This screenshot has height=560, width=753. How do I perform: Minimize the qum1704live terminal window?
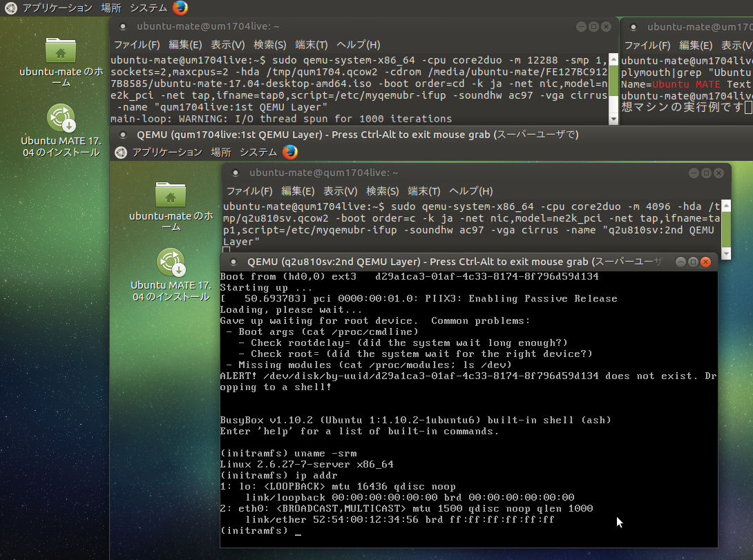(x=694, y=173)
